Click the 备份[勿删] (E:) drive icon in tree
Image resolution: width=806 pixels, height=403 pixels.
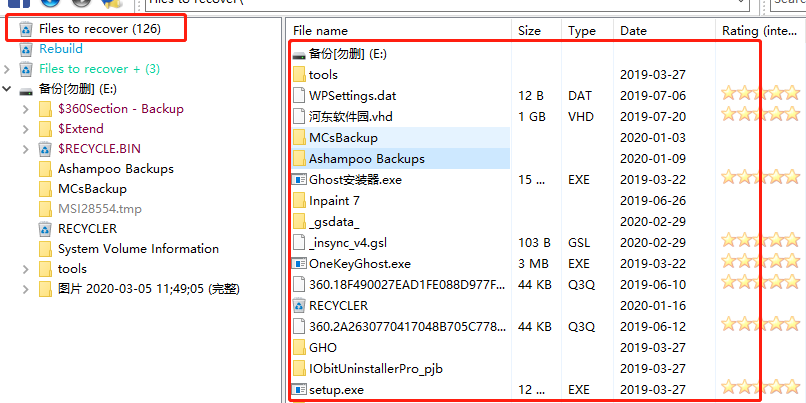coord(25,89)
